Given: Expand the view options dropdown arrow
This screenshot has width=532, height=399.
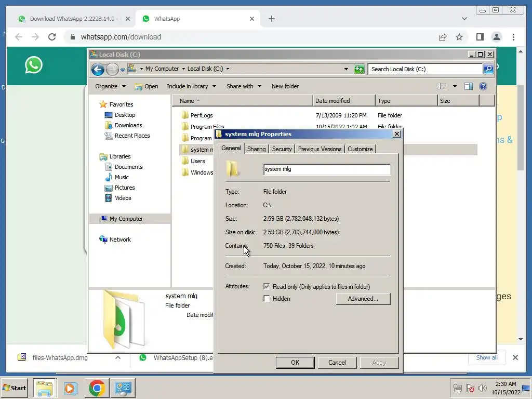Looking at the screenshot, I should click(x=455, y=87).
